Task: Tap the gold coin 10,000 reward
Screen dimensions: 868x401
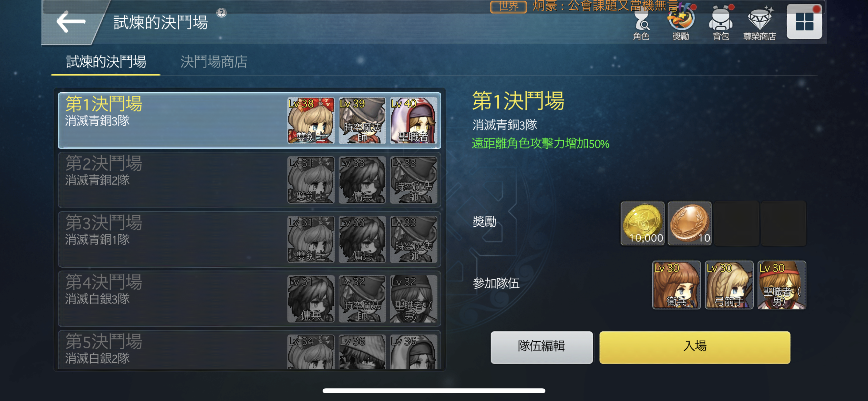Action: 643,223
